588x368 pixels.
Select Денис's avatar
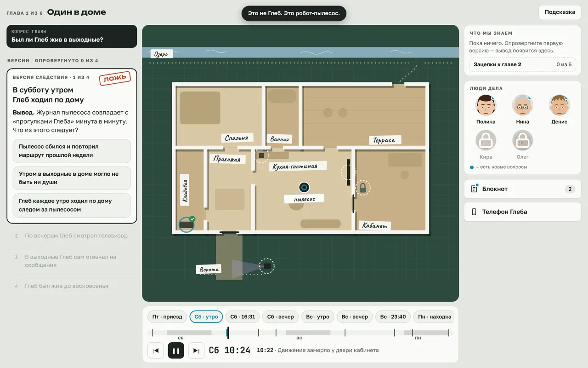pos(559,105)
